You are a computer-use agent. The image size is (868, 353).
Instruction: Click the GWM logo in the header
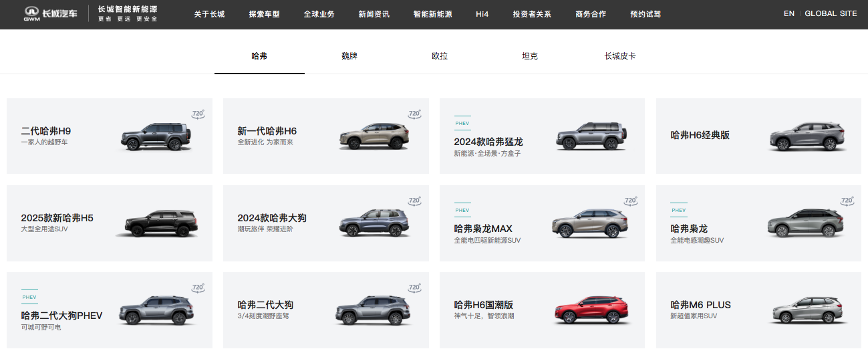52,13
